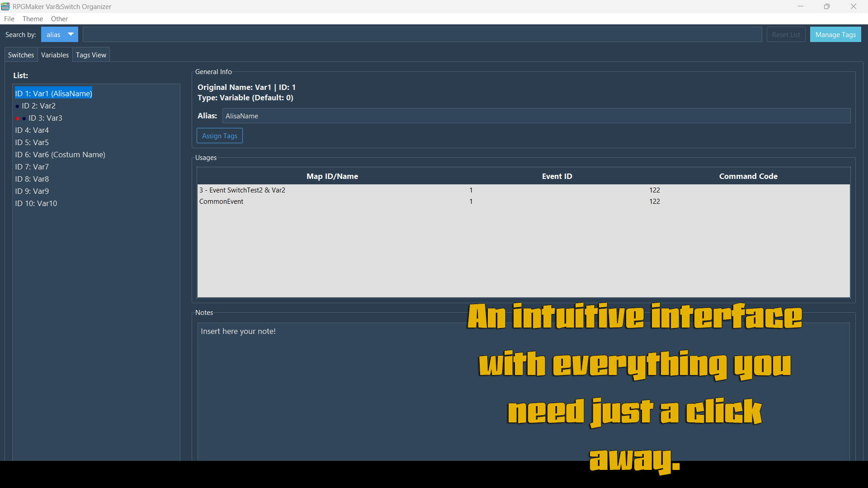Sort by Event ID column header
The width and height of the screenshot is (868, 488).
point(557,176)
